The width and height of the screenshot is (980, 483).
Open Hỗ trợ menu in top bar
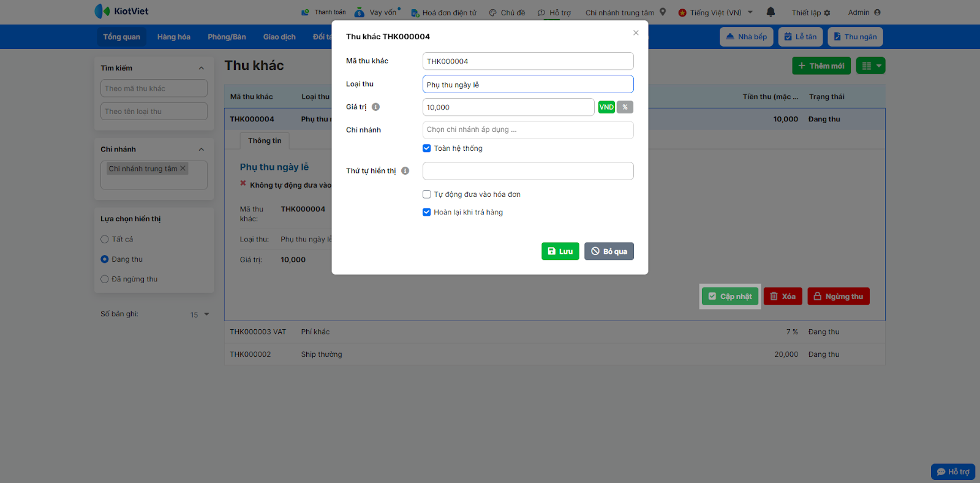tap(554, 13)
